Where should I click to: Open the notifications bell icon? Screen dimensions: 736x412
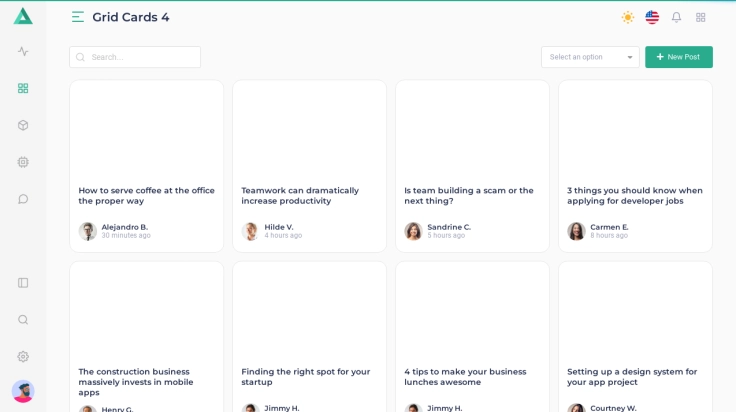(x=676, y=17)
